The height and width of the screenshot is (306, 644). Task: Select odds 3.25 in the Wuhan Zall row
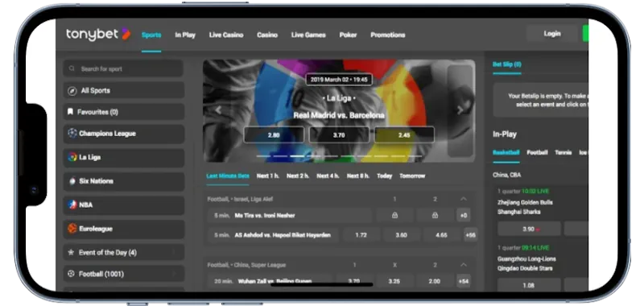394,281
